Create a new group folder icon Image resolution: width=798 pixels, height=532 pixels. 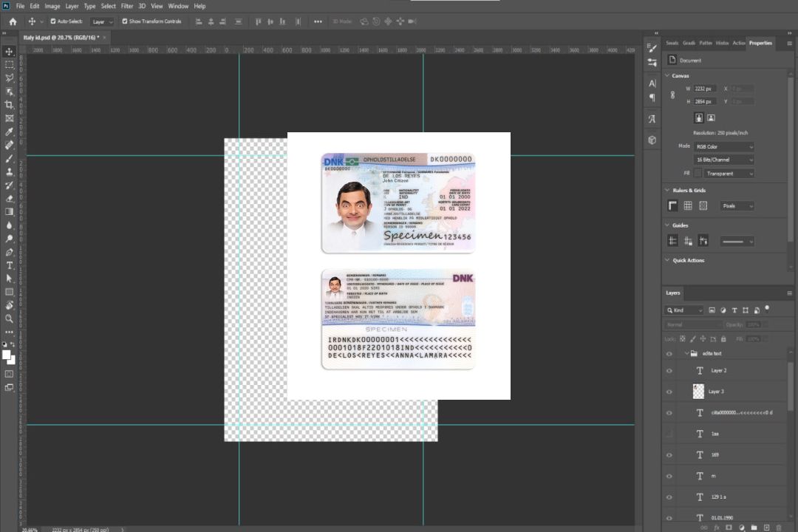pos(754,528)
